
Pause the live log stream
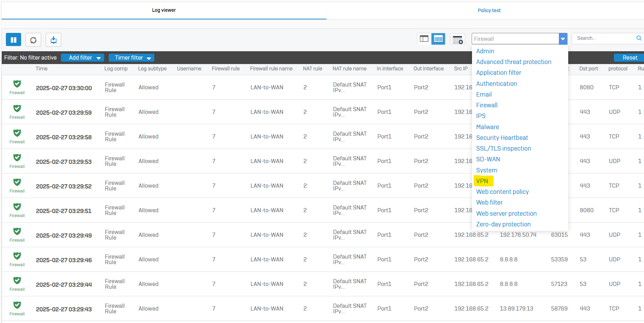13,40
